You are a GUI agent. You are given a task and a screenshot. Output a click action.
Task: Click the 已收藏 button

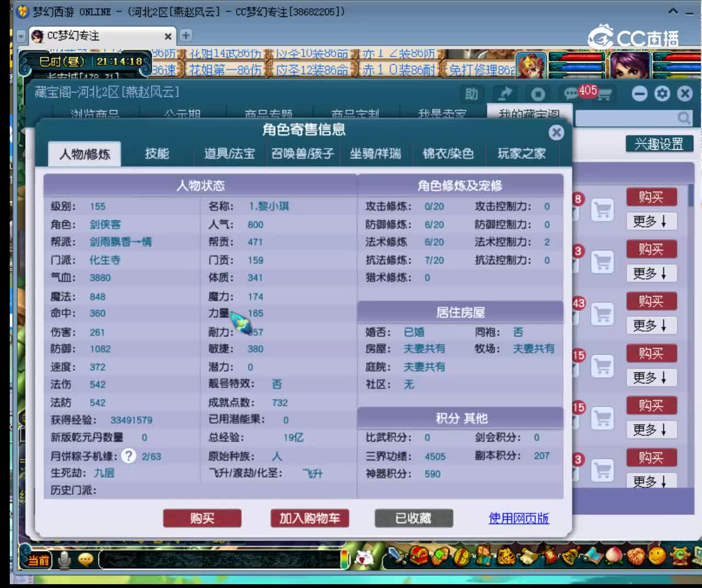(x=414, y=518)
